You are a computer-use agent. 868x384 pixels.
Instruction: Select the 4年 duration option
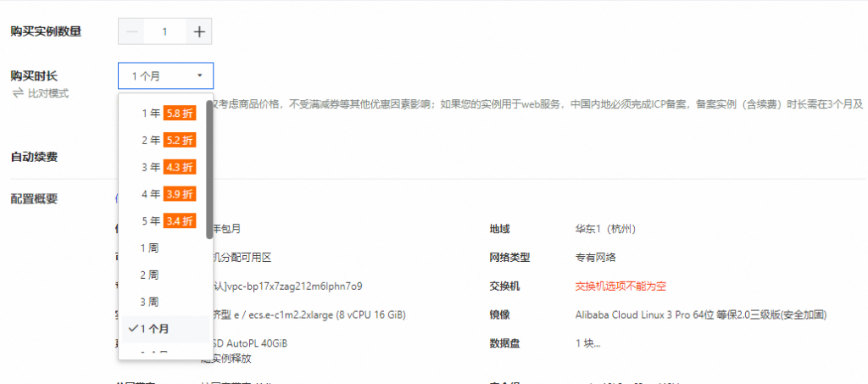(151, 194)
